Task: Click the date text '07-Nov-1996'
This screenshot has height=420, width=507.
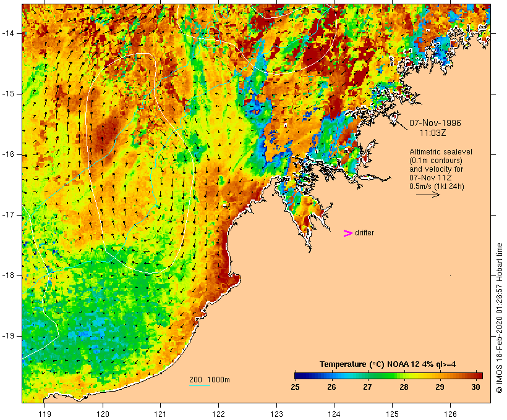Action: (x=435, y=123)
